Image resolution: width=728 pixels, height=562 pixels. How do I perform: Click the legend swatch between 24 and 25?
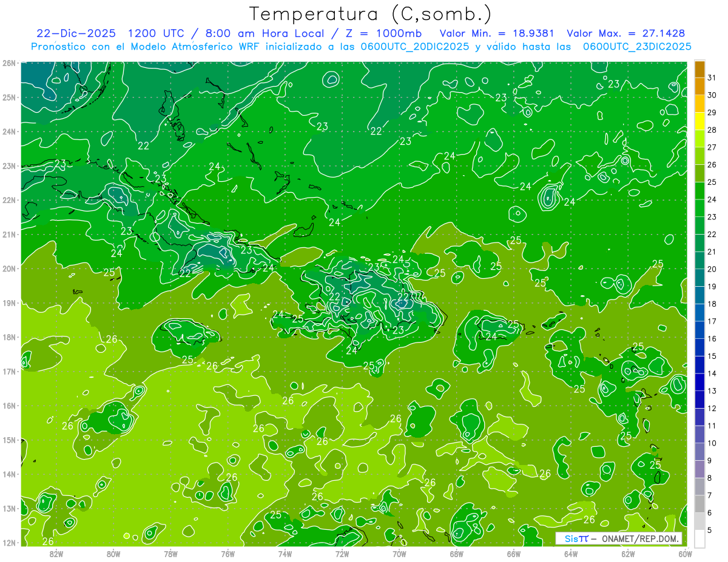click(x=699, y=191)
